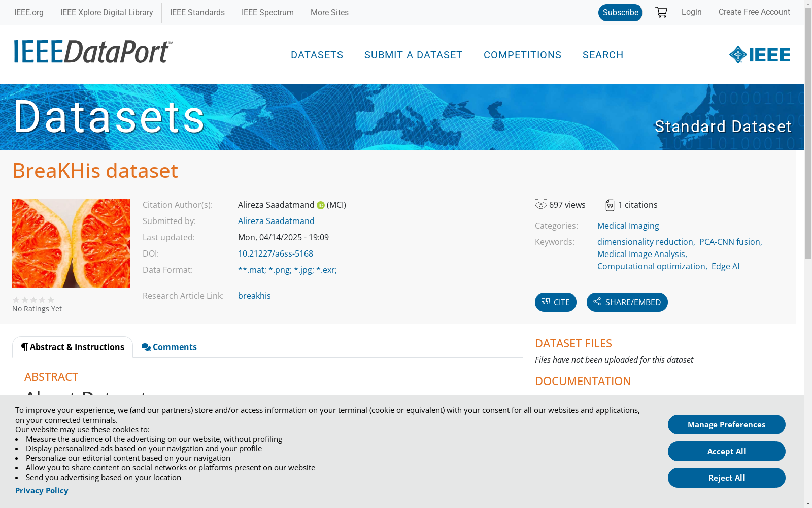812x508 pixels.
Task: Click the PCA-CNN fusion keyword
Action: click(x=730, y=242)
